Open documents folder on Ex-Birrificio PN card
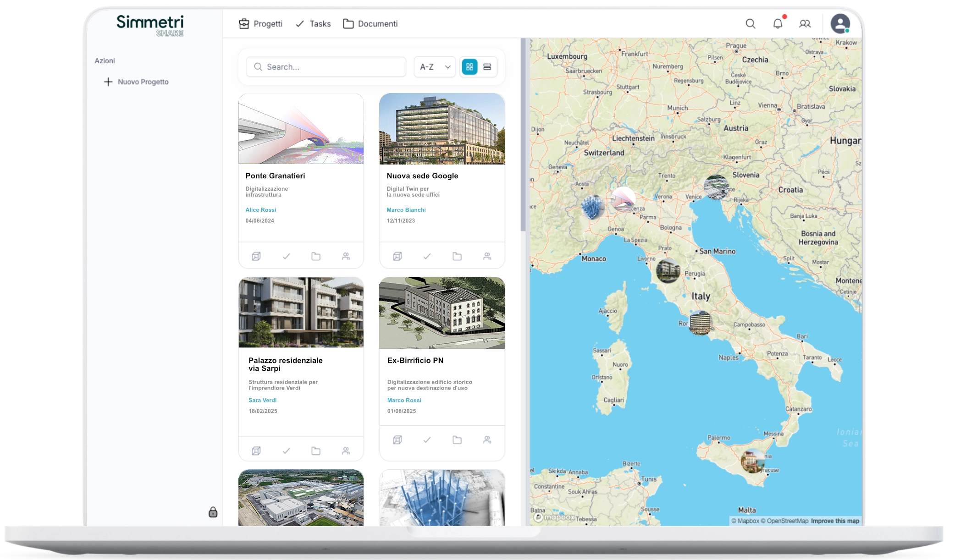955x560 pixels. pos(457,440)
